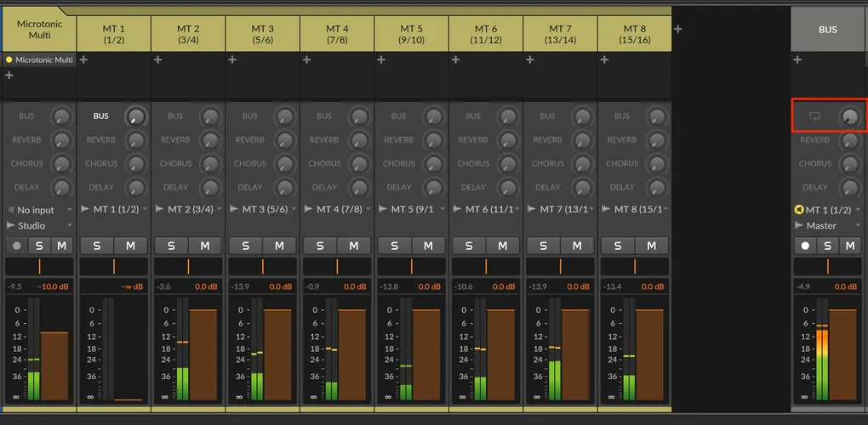Click the REVERB send knob on BUS track
The image size is (868, 425).
pyautogui.click(x=849, y=140)
